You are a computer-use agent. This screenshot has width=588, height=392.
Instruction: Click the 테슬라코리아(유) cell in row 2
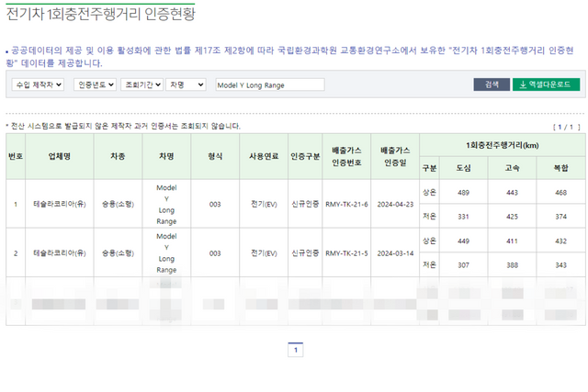pos(59,253)
